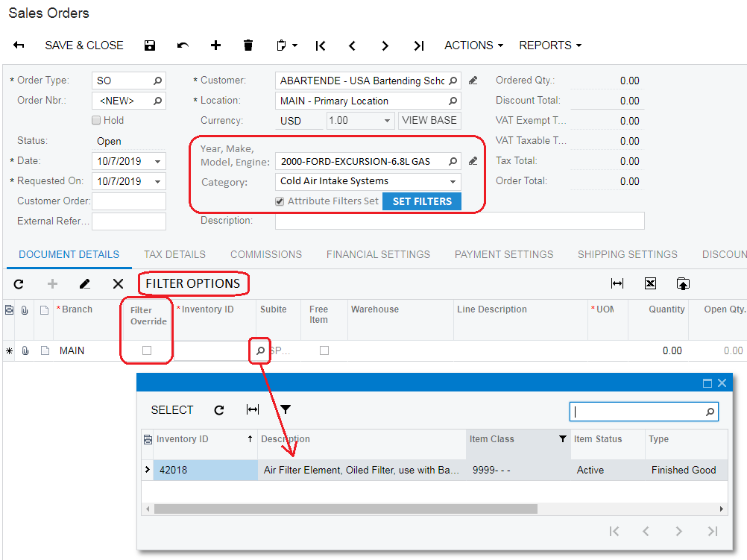
Task: Click attachment paperclip in MAIN row
Action: [x=25, y=350]
